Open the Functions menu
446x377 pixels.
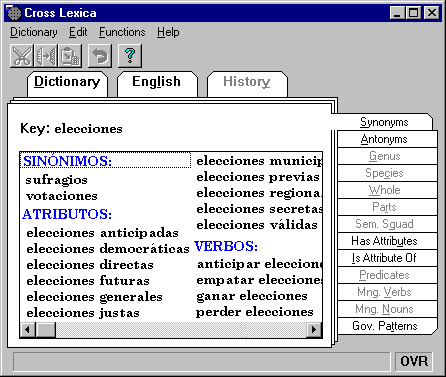coord(122,32)
